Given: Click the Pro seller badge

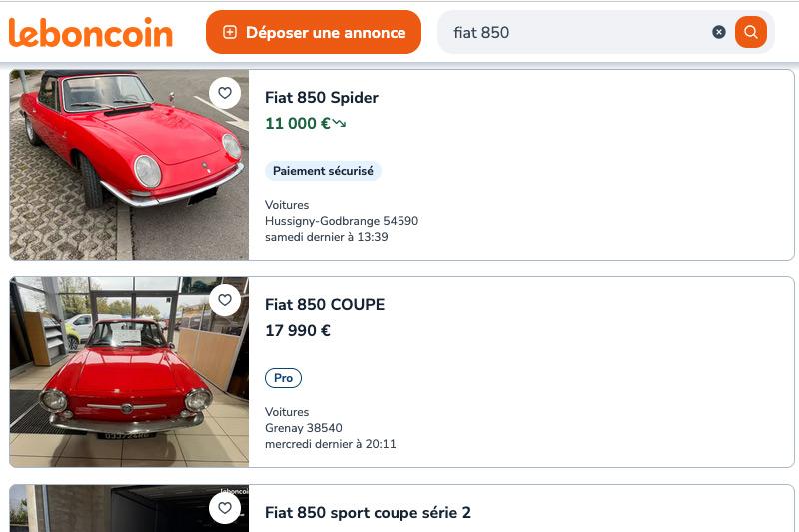Looking at the screenshot, I should point(283,378).
